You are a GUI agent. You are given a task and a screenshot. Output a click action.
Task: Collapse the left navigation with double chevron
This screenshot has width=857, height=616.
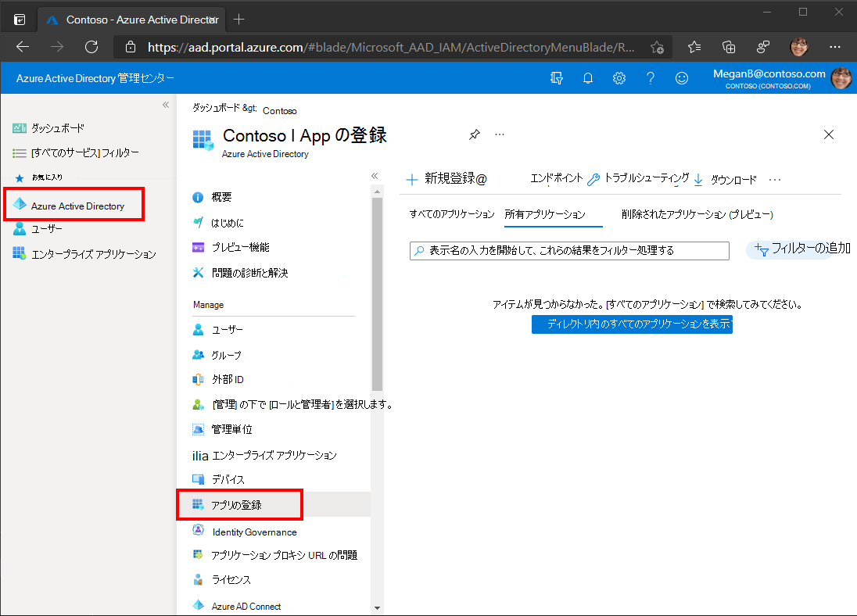click(x=166, y=105)
